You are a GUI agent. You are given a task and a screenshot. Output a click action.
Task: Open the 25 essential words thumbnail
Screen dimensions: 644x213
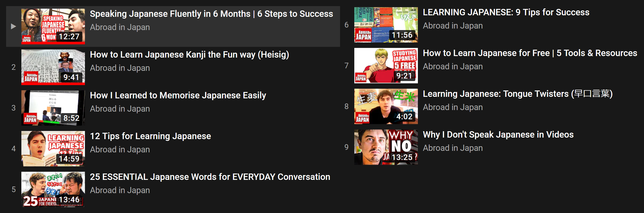[53, 189]
